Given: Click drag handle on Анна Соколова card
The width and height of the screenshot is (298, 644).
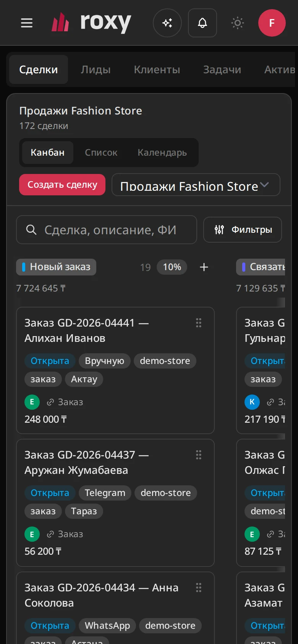Looking at the screenshot, I should [199, 588].
